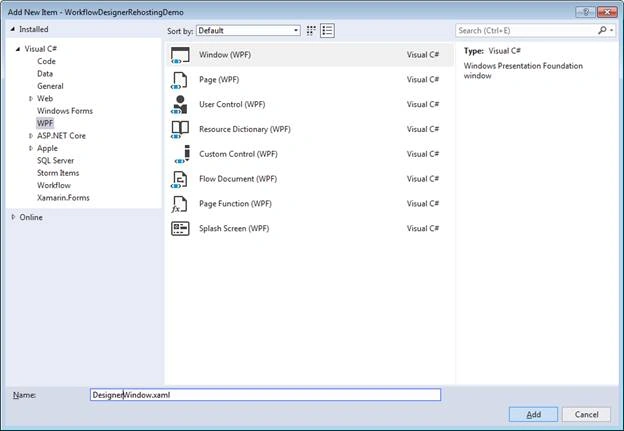Click the Add button

pos(533,415)
